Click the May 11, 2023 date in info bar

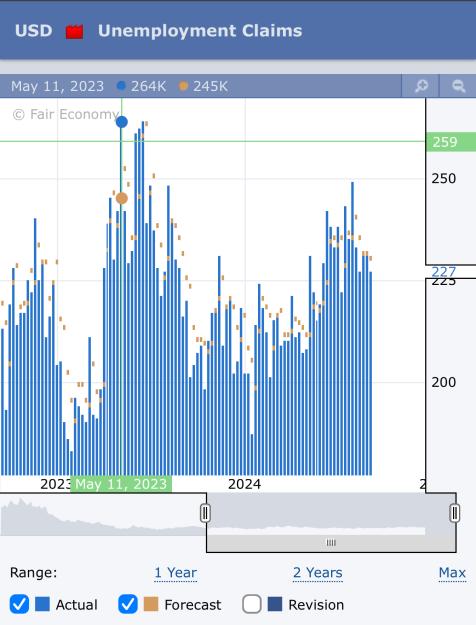57,86
